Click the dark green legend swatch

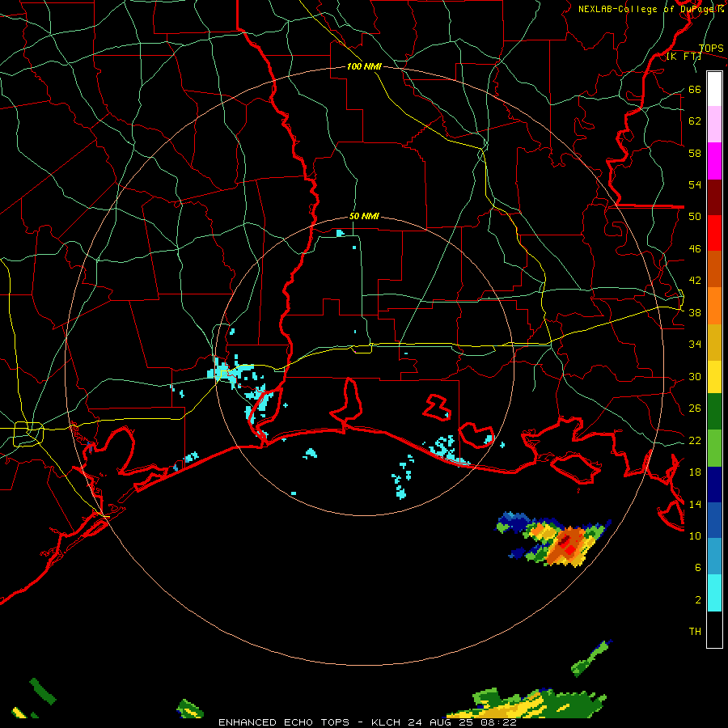click(x=714, y=412)
